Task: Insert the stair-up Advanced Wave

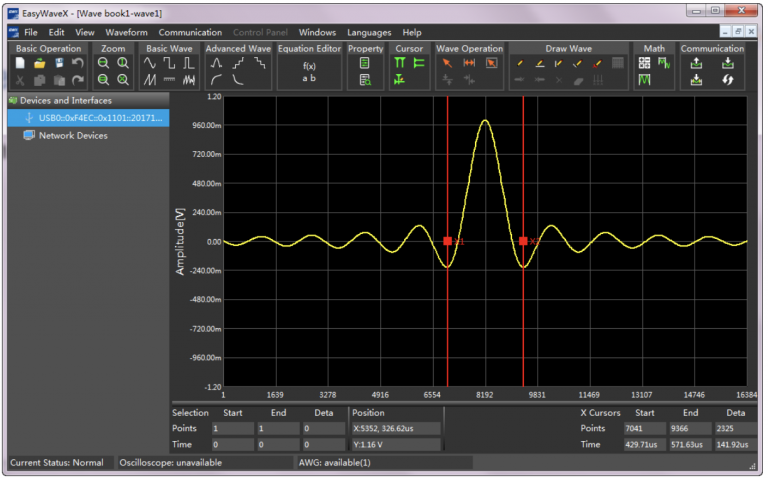Action: (x=238, y=63)
